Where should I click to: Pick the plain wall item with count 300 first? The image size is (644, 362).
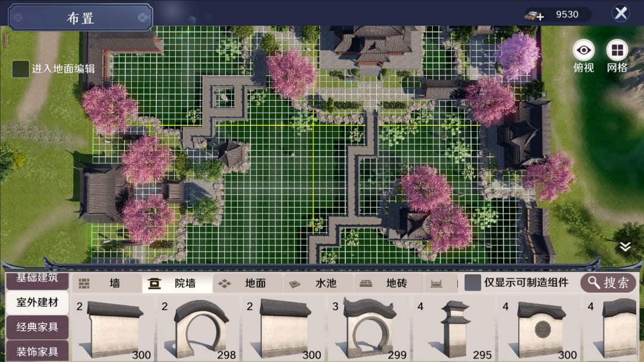tap(113, 329)
